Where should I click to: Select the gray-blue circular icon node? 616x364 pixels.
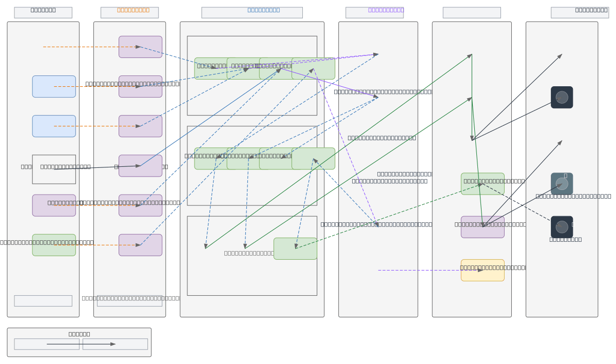click(x=562, y=184)
